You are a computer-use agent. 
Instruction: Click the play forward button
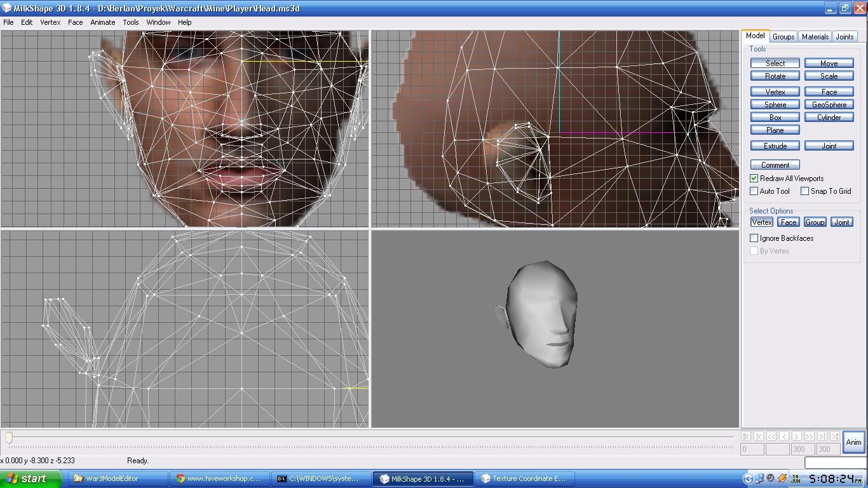tap(810, 437)
